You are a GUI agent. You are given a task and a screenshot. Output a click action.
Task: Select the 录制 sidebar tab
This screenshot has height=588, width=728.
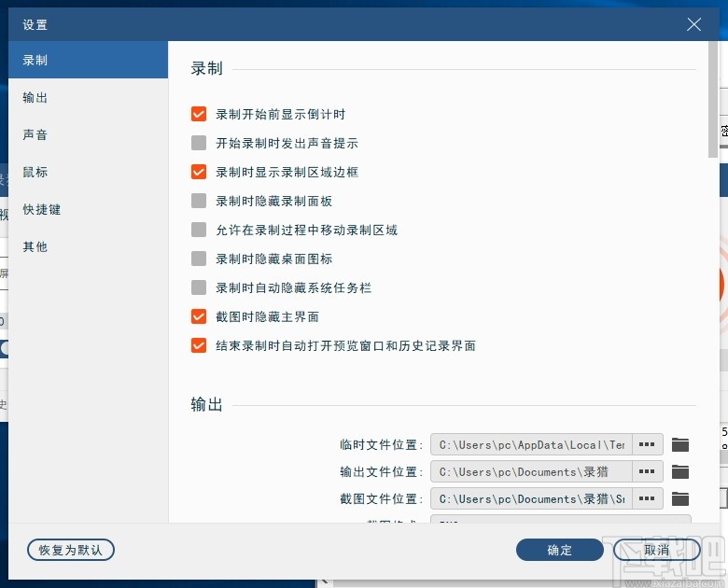[89, 60]
